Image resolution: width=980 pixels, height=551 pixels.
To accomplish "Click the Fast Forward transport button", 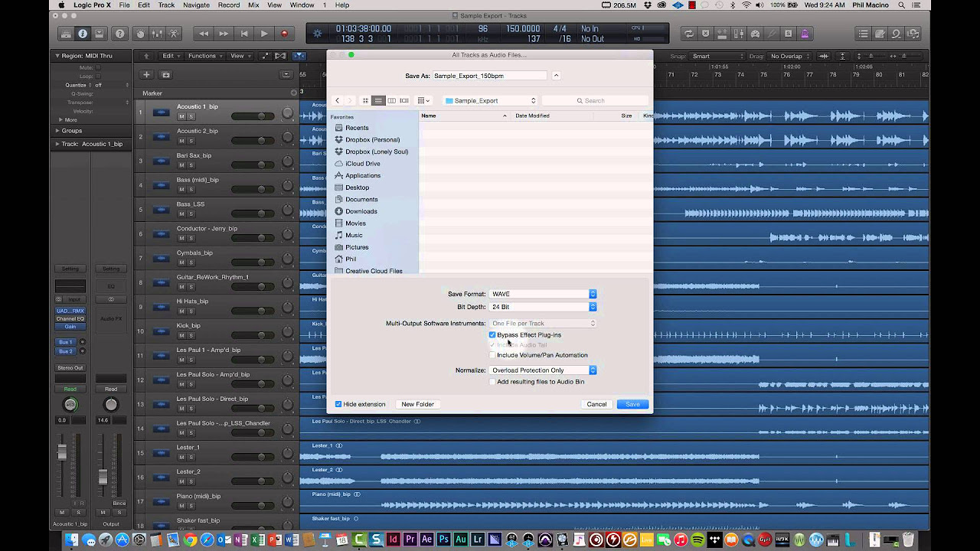I will [x=224, y=34].
